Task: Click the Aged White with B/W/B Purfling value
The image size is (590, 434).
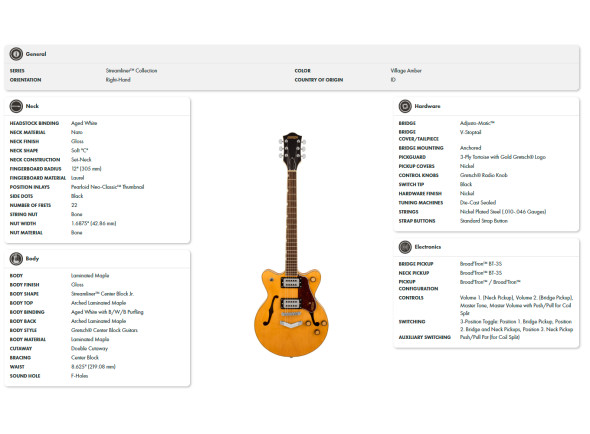Action: tap(107, 312)
